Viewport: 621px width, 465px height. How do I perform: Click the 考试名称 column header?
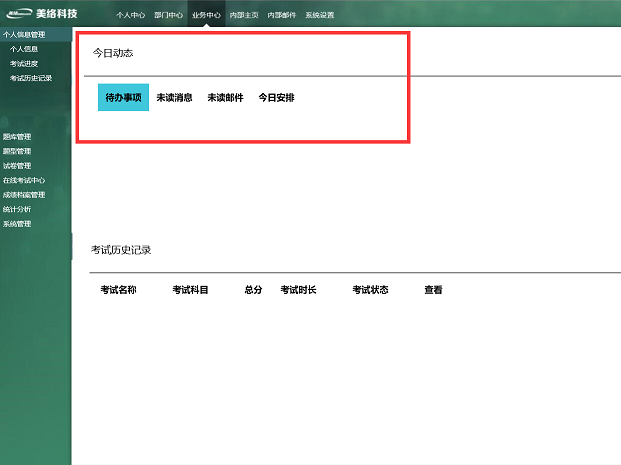click(x=118, y=290)
